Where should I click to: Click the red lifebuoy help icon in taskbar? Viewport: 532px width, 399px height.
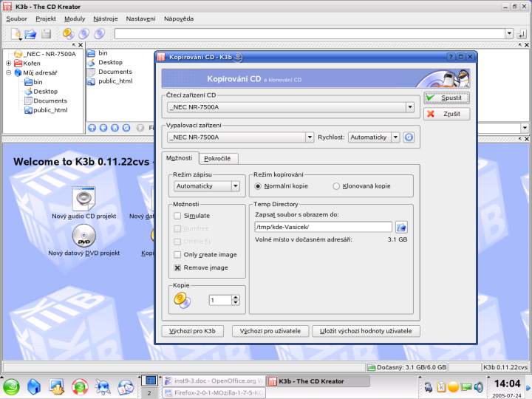click(80, 387)
